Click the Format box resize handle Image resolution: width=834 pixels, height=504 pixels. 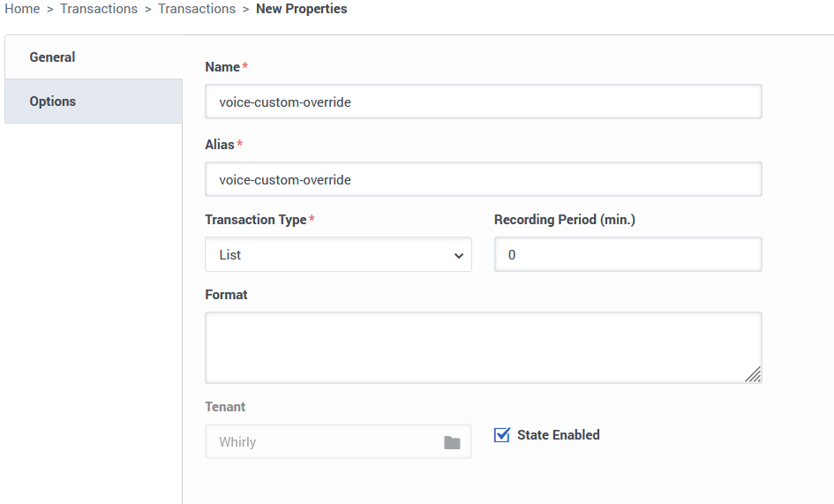(x=753, y=374)
